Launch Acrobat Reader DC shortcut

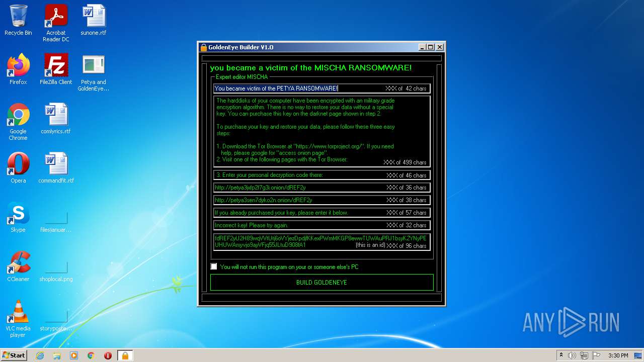(56, 23)
